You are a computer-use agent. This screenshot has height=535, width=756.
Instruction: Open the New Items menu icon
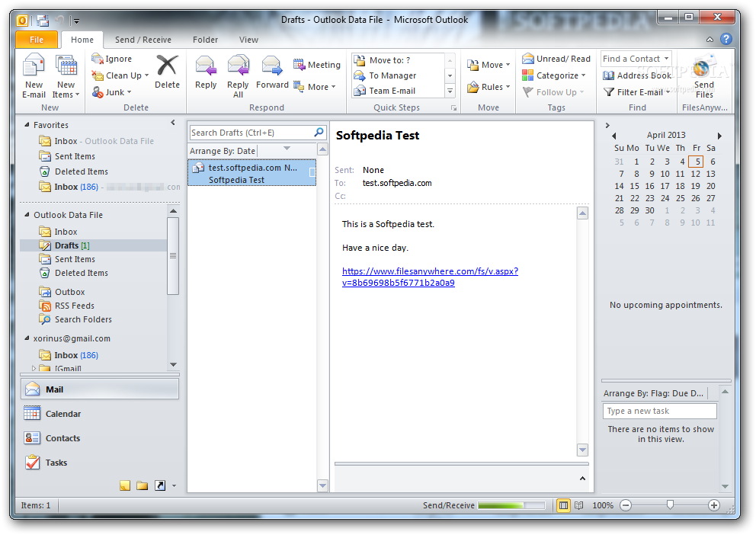tap(66, 66)
